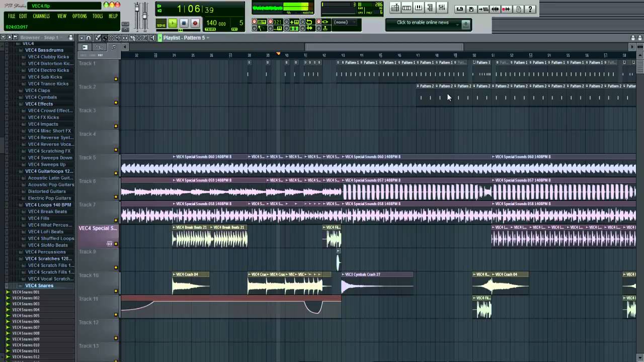Collapse the VEC4 Effects folder
This screenshot has height=362, width=644.
pos(39,104)
